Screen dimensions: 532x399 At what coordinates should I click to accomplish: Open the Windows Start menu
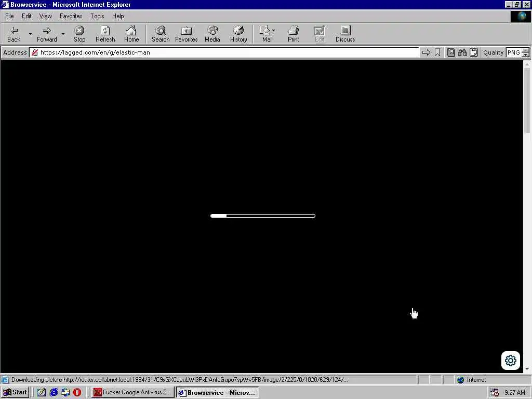(15, 393)
